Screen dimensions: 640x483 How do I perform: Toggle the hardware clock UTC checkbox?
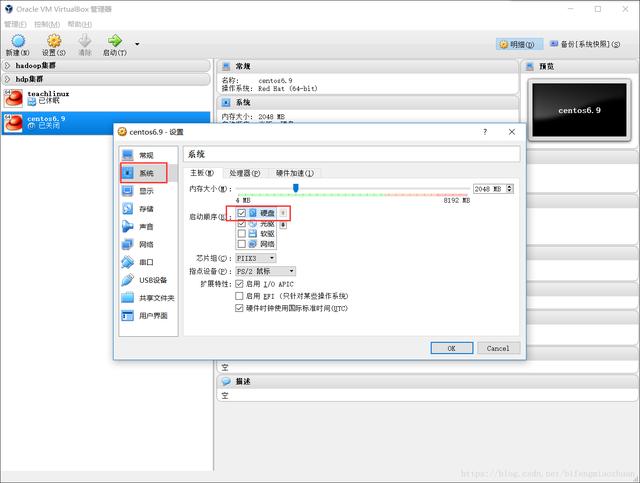(239, 308)
